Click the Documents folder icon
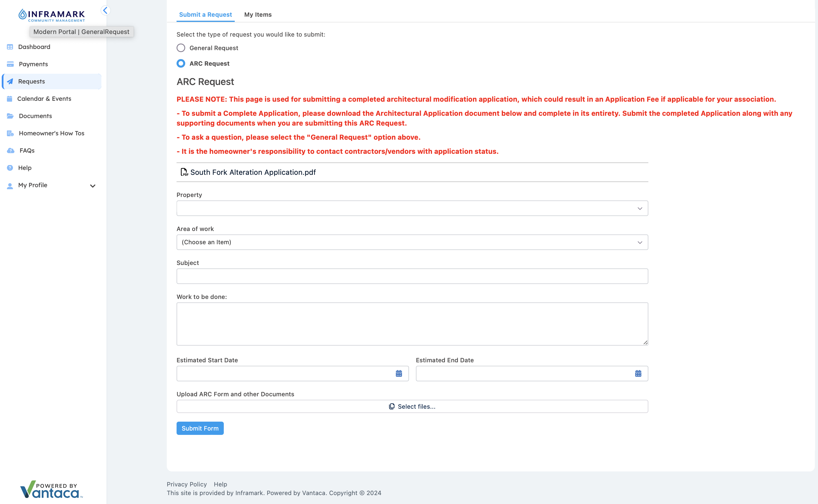Image resolution: width=818 pixels, height=504 pixels. (10, 116)
